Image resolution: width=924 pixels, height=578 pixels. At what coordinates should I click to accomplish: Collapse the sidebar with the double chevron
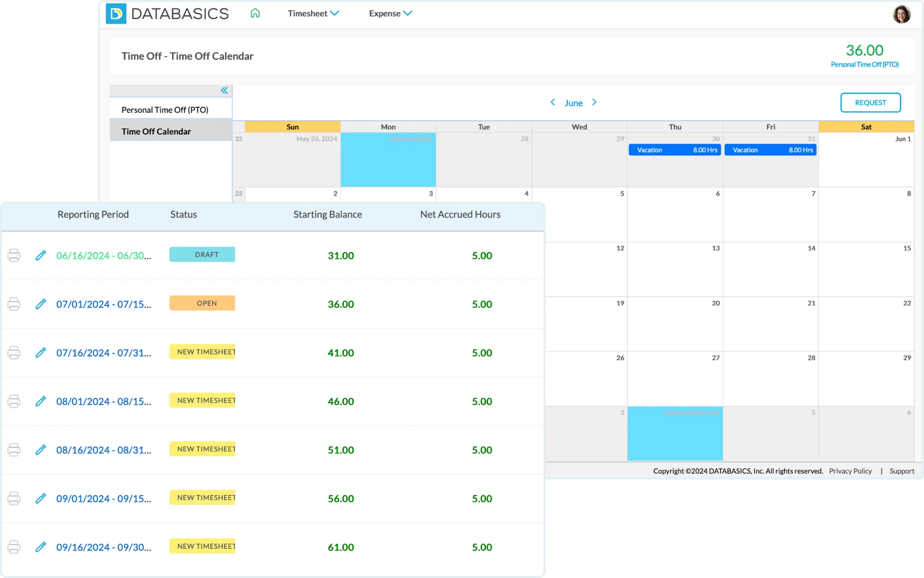coord(224,91)
